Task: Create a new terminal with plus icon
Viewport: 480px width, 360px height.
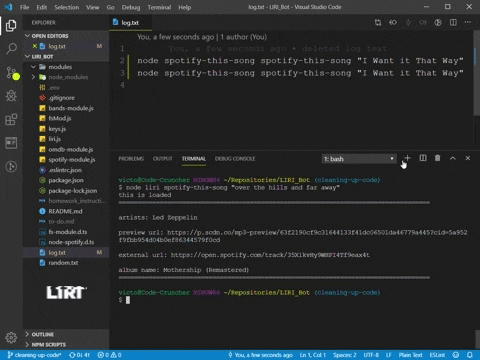Action: tap(407, 158)
